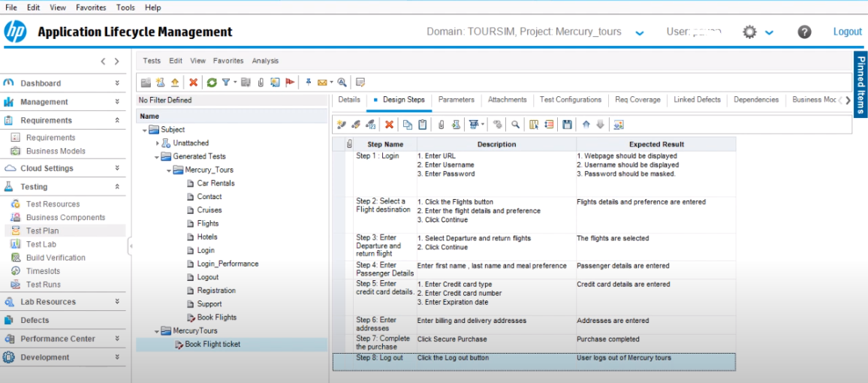Image resolution: width=868 pixels, height=383 pixels.
Task: Click the red flag follow-up icon
Action: [x=290, y=83]
